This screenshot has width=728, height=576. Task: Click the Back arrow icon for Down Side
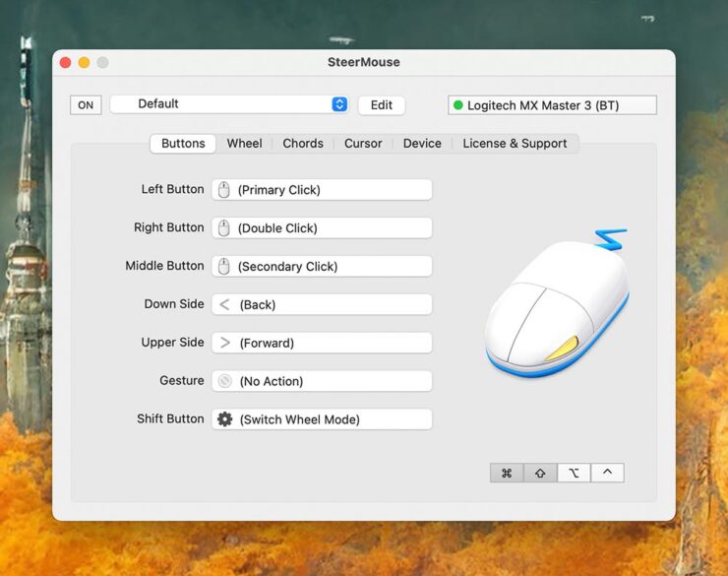[x=224, y=305]
